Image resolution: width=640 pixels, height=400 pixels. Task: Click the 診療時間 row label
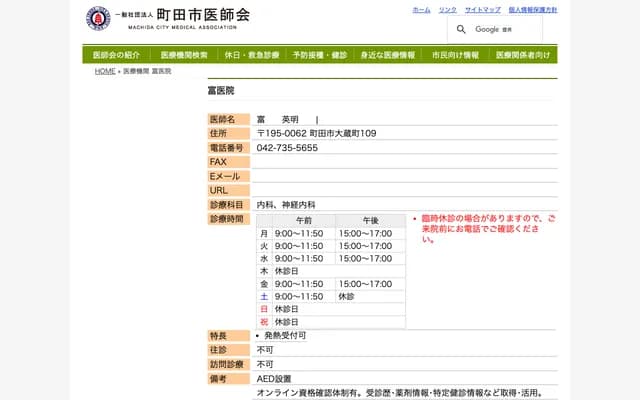click(225, 218)
